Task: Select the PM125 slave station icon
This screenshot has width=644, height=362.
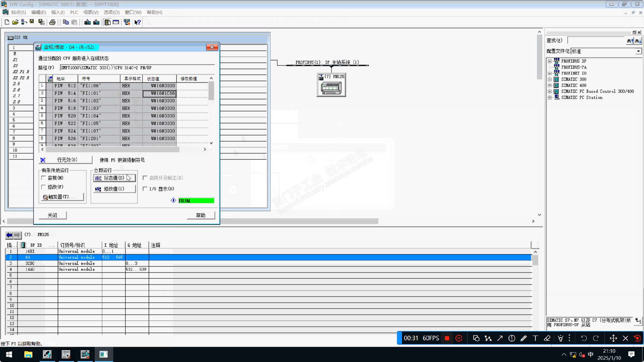Action: click(x=331, y=88)
